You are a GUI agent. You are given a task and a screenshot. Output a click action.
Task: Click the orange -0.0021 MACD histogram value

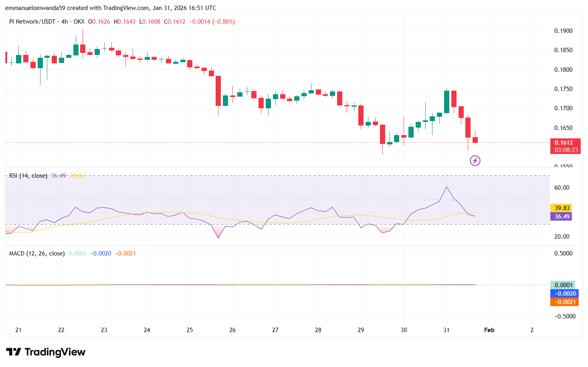(x=564, y=302)
